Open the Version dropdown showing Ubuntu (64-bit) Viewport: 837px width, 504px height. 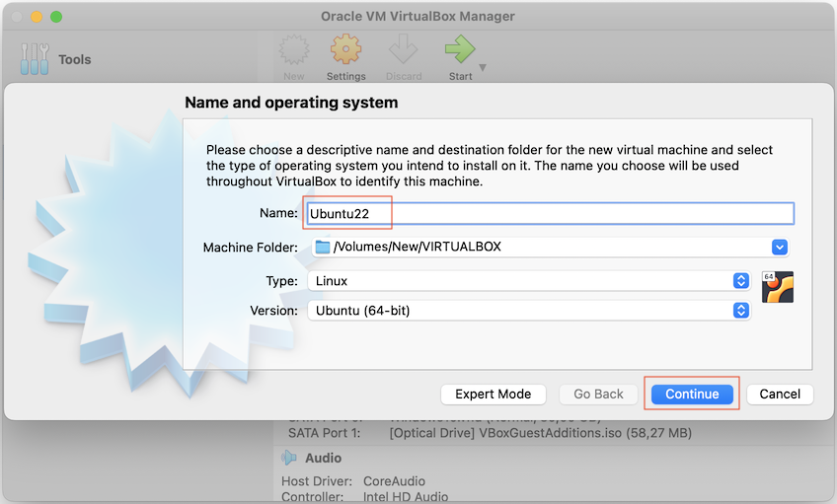coord(529,311)
